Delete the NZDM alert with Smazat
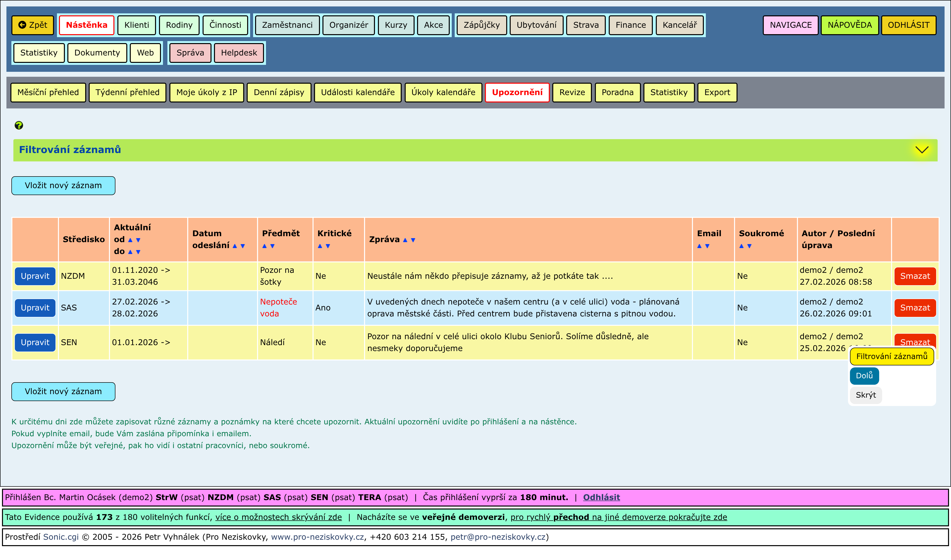Viewport: 951px width, 560px height. click(915, 276)
